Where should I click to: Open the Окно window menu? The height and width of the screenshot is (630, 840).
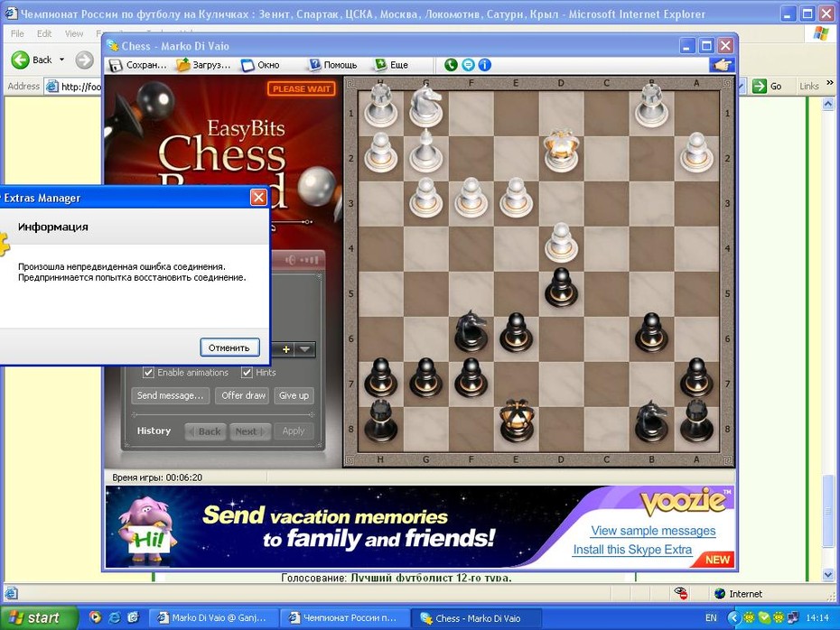260,65
